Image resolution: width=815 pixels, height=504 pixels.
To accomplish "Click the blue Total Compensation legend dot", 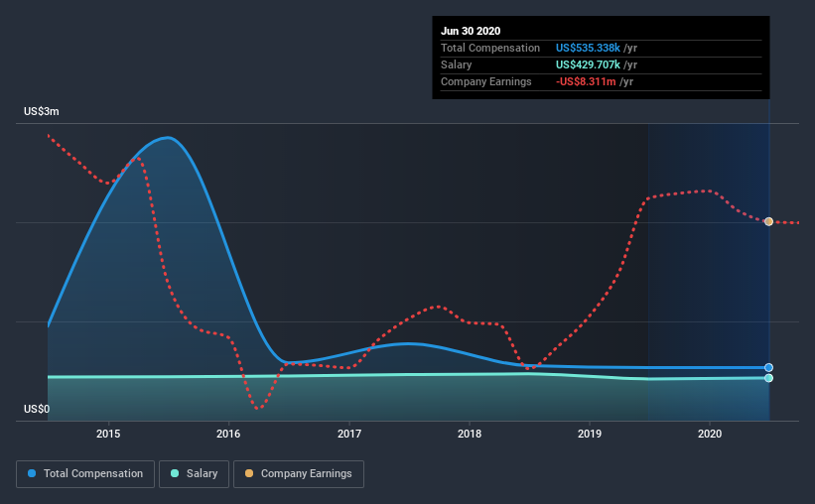I will pos(32,473).
